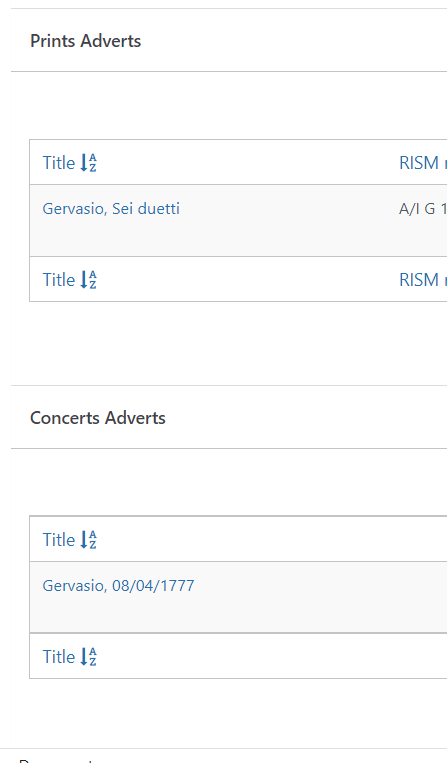Click the A-Z sort icon in Prints Adverts header row
447x763 pixels.
pos(89,163)
